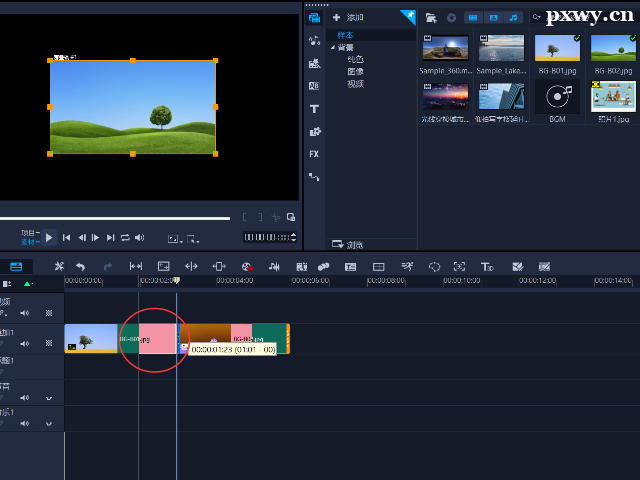Open the FX filter library
This screenshot has height=480, width=640.
[314, 154]
